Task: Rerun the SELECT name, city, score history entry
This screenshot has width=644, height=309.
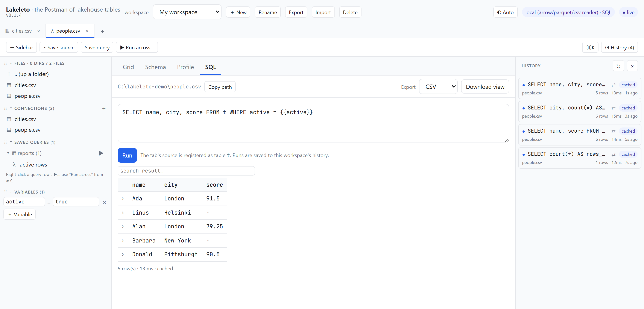Action: [x=614, y=85]
